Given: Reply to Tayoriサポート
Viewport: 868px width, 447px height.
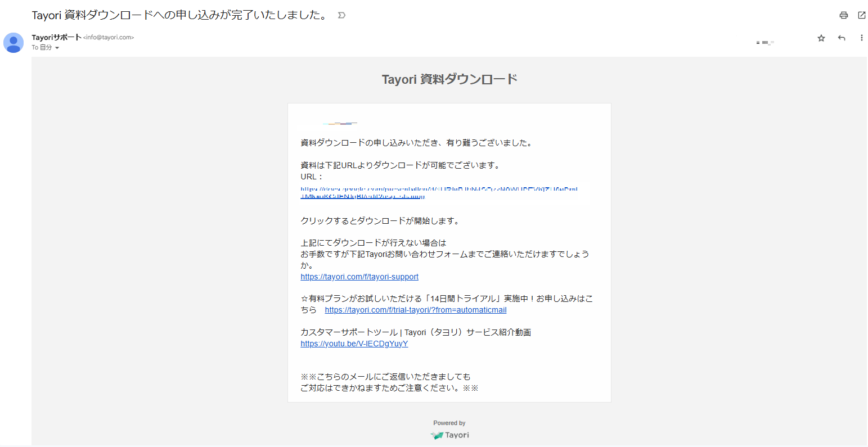Looking at the screenshot, I should point(841,38).
